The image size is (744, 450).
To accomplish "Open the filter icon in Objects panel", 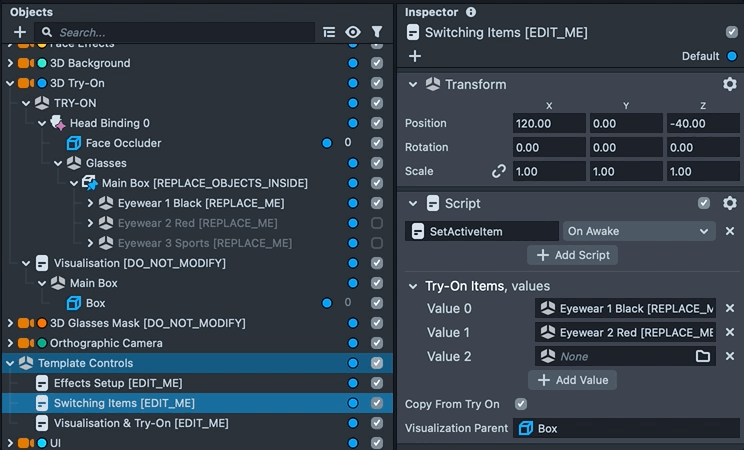I will point(377,32).
